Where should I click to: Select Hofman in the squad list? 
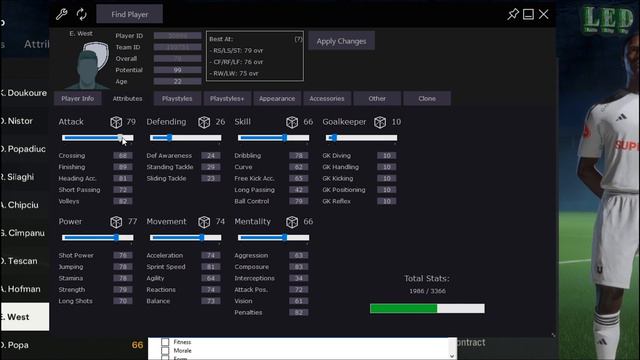(24, 289)
